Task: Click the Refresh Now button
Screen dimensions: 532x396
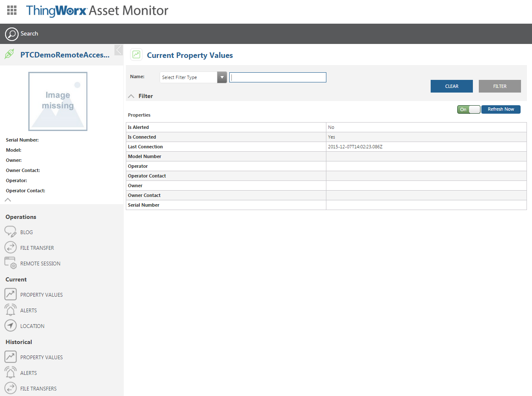Action: pos(501,109)
